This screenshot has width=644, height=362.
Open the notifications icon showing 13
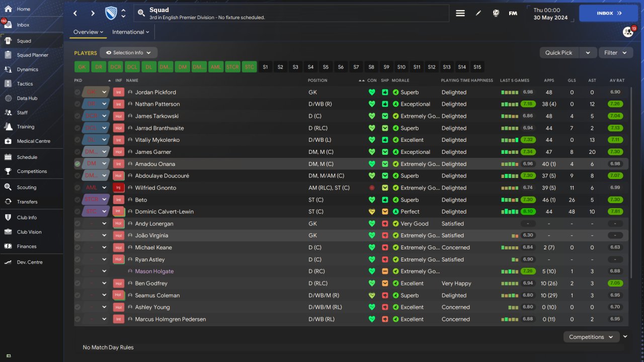coord(628,32)
